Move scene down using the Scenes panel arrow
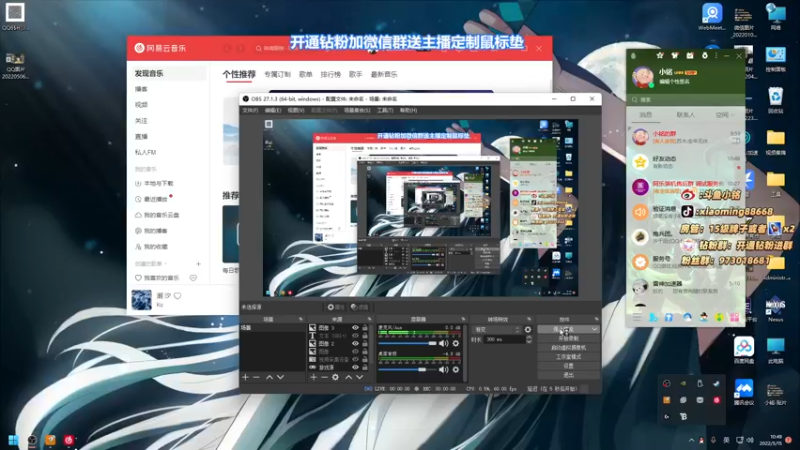 pos(280,377)
